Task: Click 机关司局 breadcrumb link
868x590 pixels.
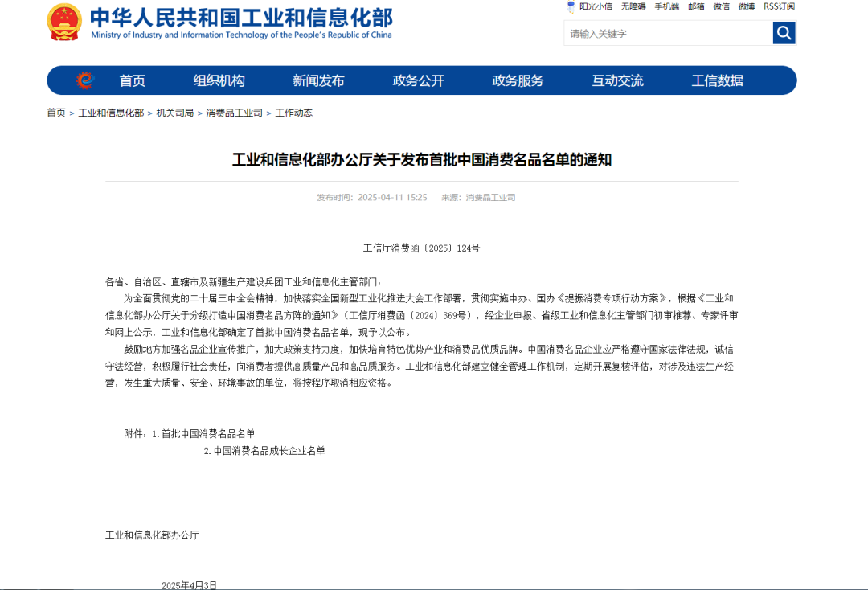Action: pos(174,113)
